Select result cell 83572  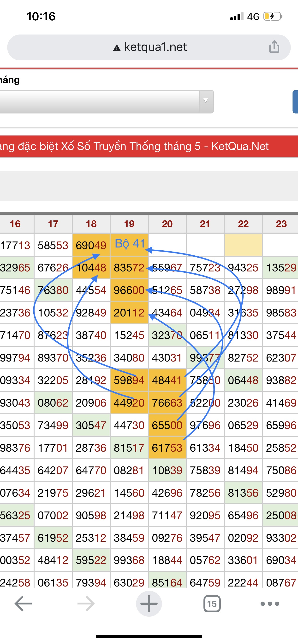click(129, 268)
